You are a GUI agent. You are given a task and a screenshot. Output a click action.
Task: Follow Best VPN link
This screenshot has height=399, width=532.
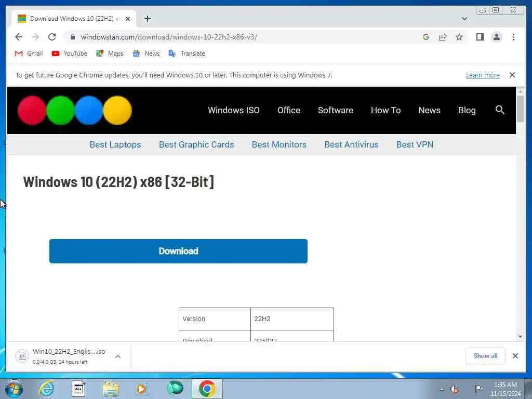415,144
